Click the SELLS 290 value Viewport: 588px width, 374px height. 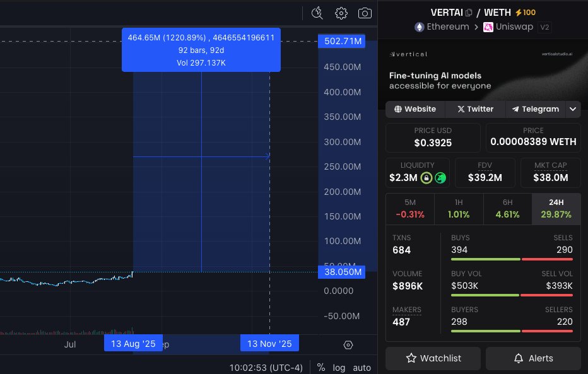click(x=565, y=250)
